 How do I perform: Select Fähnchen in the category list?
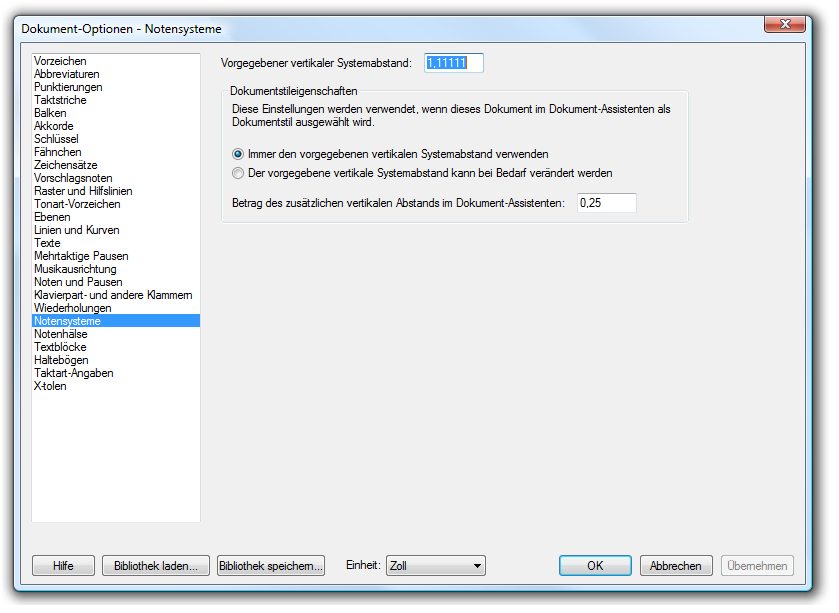click(116, 152)
